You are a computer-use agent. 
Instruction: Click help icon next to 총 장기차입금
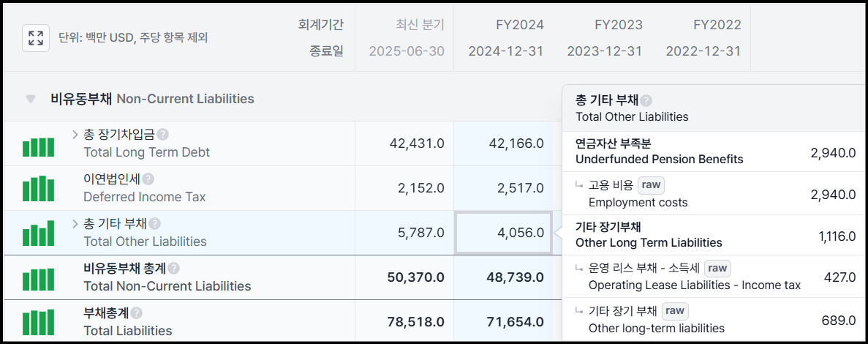[x=163, y=135]
